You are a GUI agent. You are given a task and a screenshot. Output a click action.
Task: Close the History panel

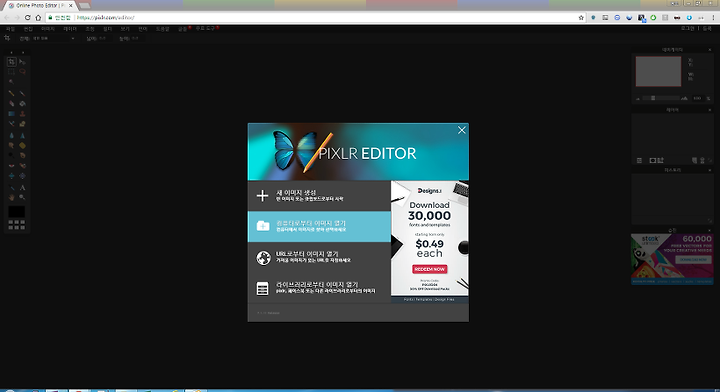tap(710, 170)
